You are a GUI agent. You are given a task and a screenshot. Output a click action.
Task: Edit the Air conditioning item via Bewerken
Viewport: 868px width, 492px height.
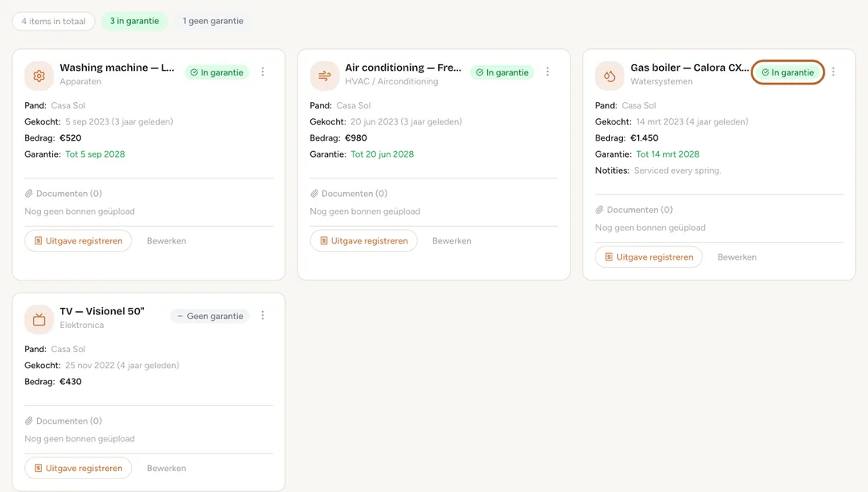click(x=452, y=240)
